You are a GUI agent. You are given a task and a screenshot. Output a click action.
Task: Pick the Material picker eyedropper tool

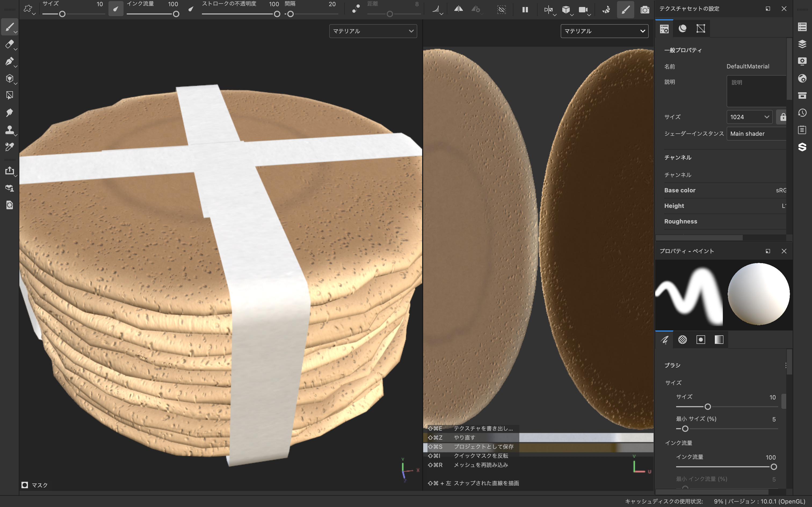point(9,147)
